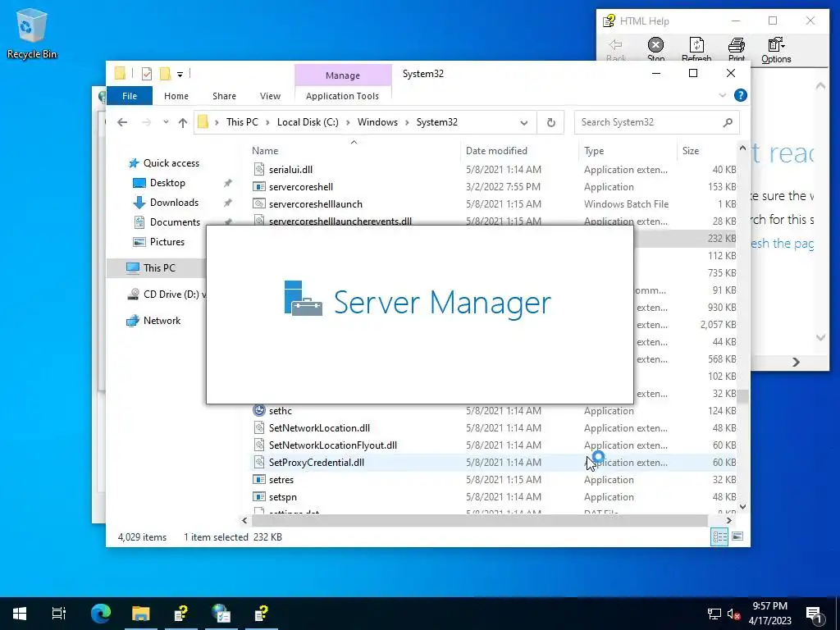Switch to the Share ribbon tab

click(x=224, y=96)
